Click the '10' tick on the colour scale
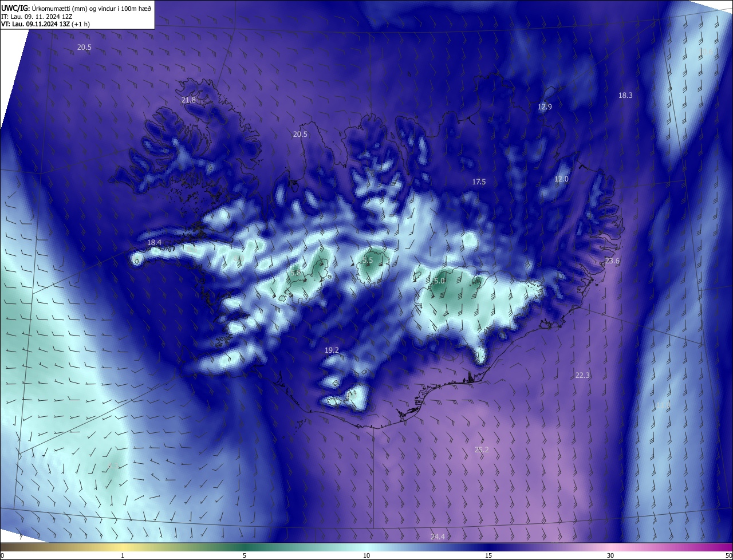Image resolution: width=733 pixels, height=560 pixels. click(x=366, y=556)
